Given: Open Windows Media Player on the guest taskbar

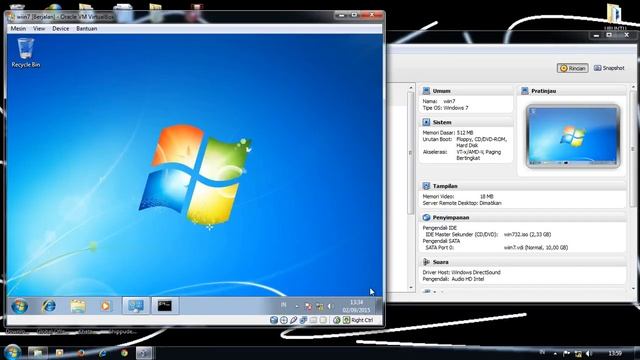Looking at the screenshot, I should (106, 306).
